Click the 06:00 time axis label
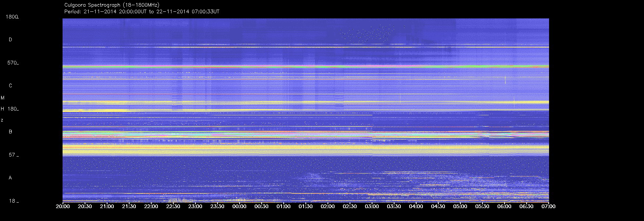The height and width of the screenshot is (221, 644). pos(504,206)
